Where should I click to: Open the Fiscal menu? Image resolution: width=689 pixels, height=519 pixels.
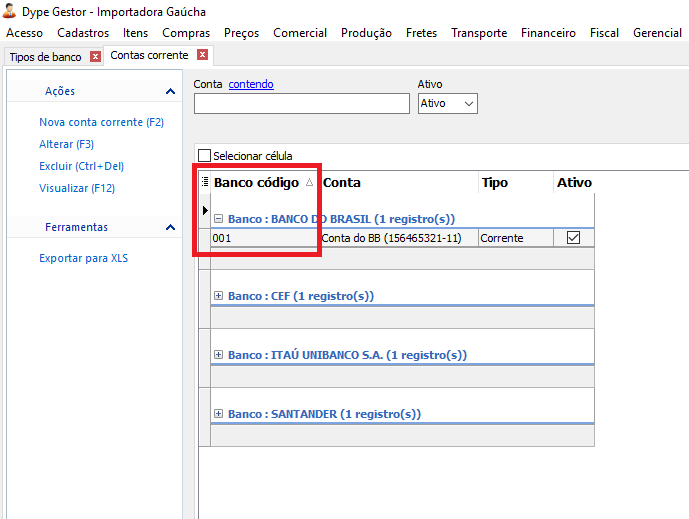click(604, 33)
